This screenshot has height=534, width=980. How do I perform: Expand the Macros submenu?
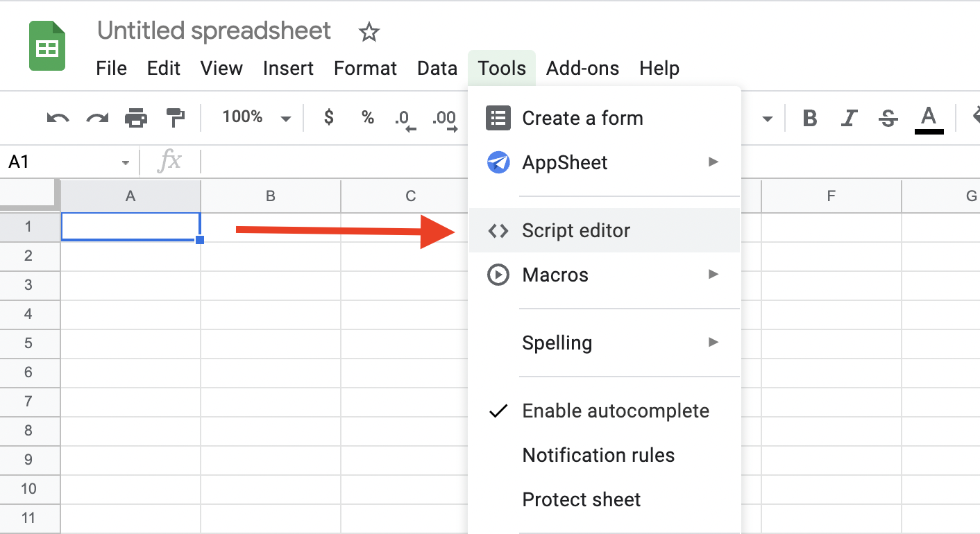click(555, 275)
